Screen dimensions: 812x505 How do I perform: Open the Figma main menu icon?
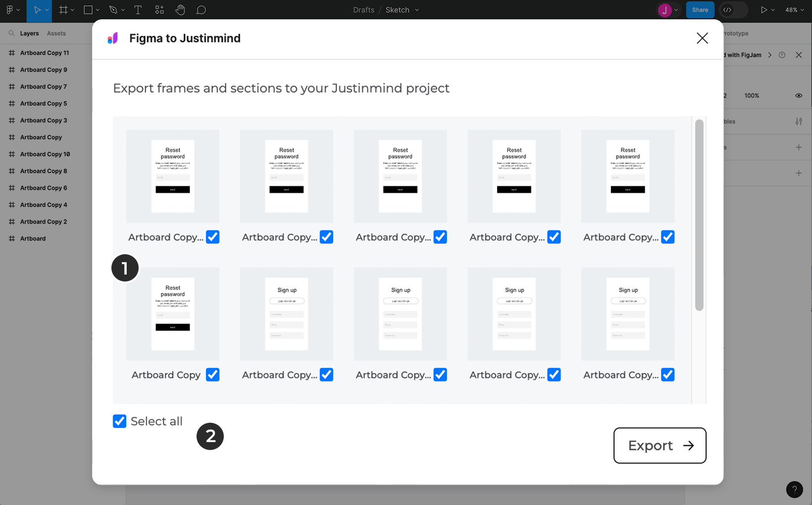(x=9, y=10)
